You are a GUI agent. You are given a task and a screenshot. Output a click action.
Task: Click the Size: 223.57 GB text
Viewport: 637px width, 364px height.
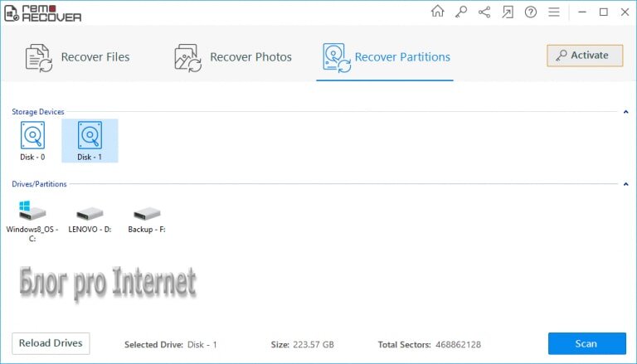[302, 345]
